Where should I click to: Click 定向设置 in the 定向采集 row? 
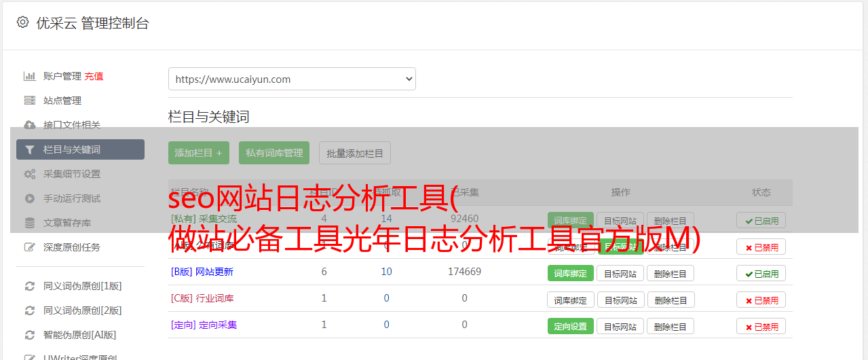[x=571, y=327]
